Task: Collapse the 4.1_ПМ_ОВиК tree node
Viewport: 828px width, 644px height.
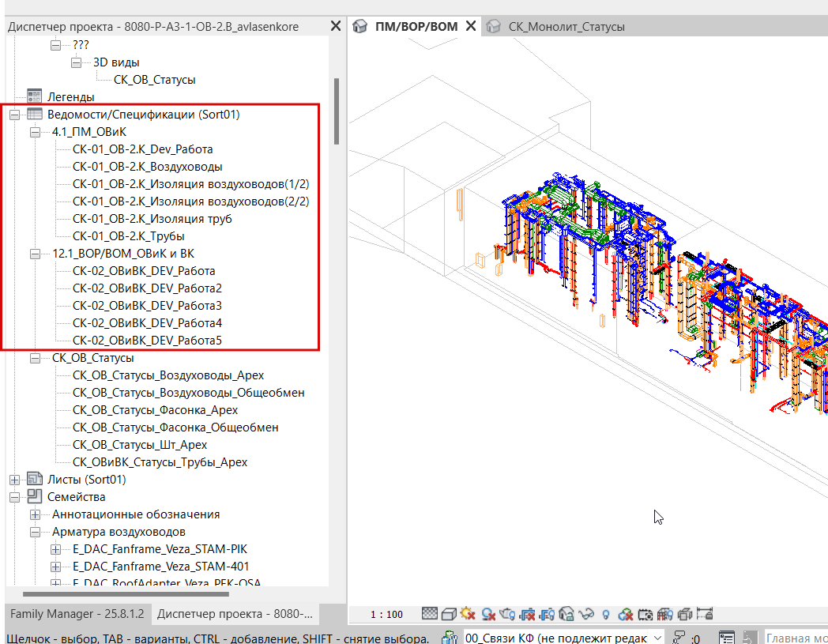Action: coord(35,132)
